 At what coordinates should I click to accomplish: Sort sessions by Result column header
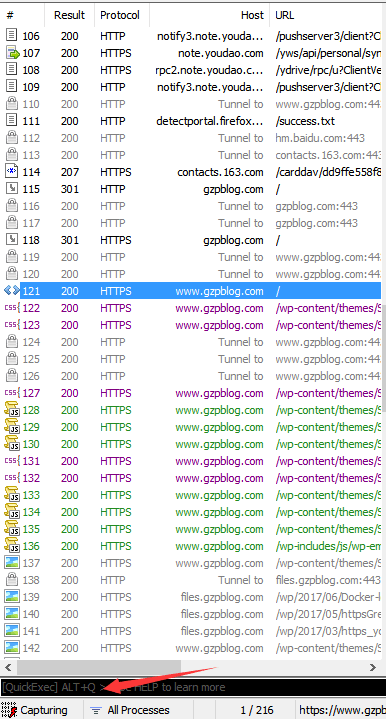pos(70,15)
